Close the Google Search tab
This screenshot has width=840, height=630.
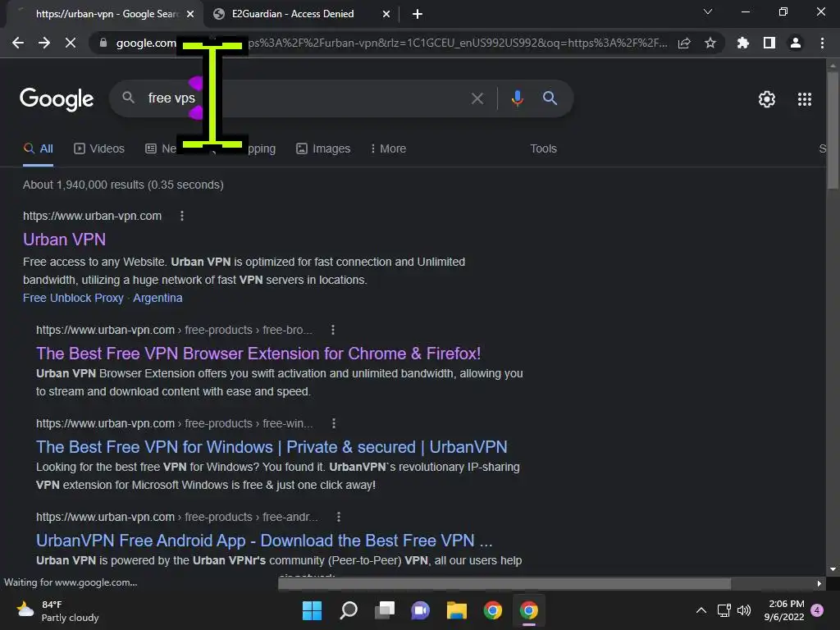pos(190,14)
